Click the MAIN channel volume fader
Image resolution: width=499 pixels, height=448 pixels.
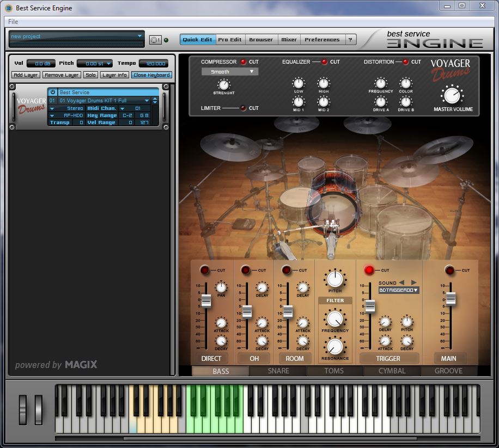(451, 298)
